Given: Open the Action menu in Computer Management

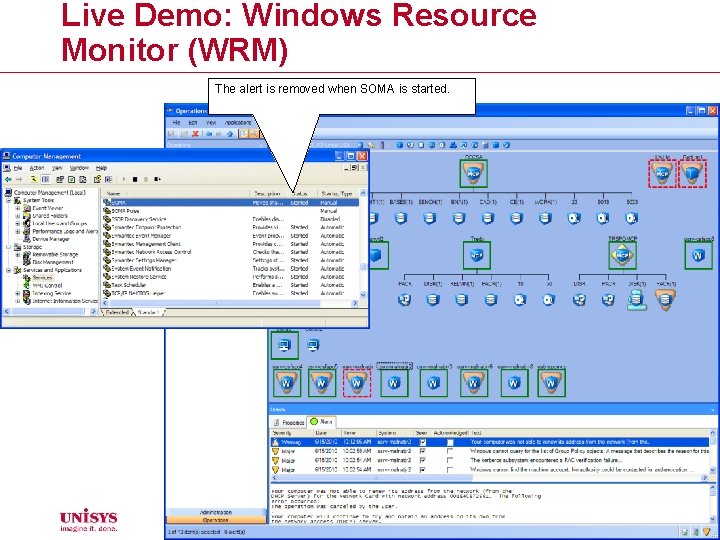Looking at the screenshot, I should (x=37, y=168).
